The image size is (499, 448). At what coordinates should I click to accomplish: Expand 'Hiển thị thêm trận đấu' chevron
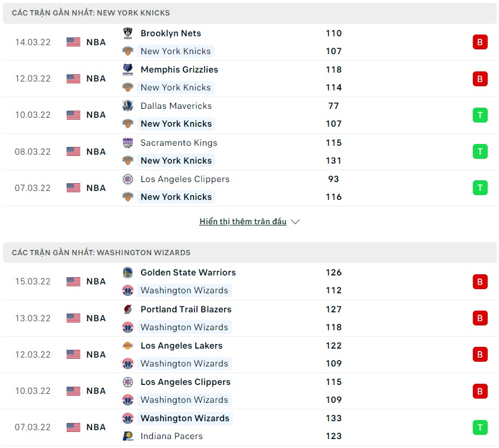tap(296, 222)
